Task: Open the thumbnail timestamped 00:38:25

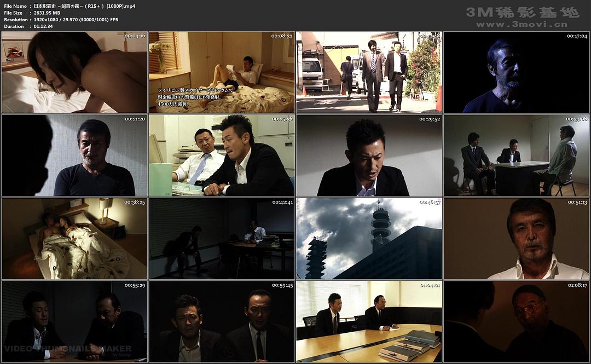Action: tap(74, 239)
